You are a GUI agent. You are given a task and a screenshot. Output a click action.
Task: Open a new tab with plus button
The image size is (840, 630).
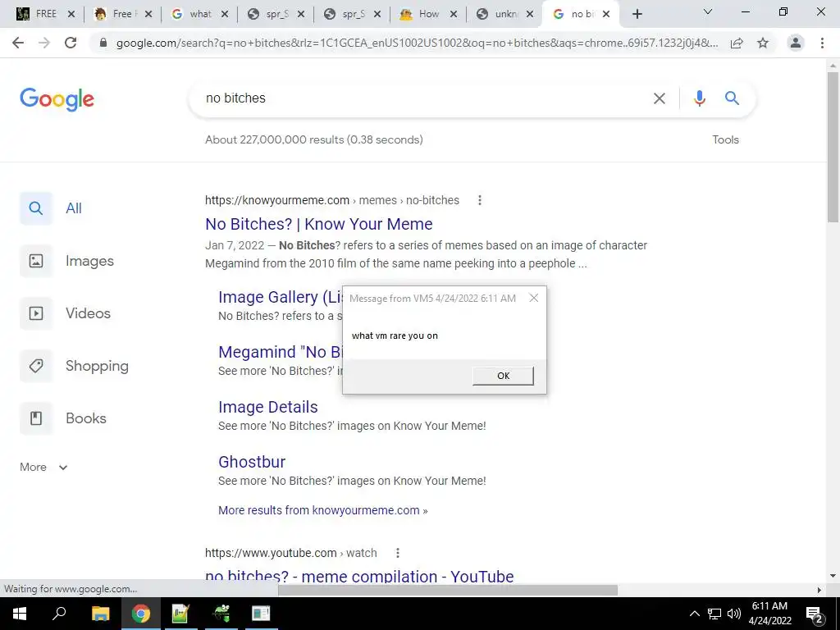point(637,14)
